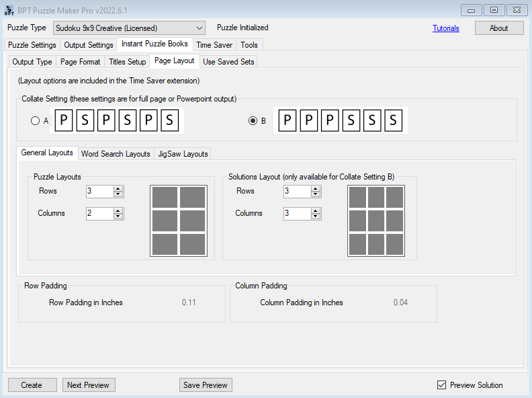Click the Row Padding in Inches label
The image size is (532, 398).
[86, 303]
